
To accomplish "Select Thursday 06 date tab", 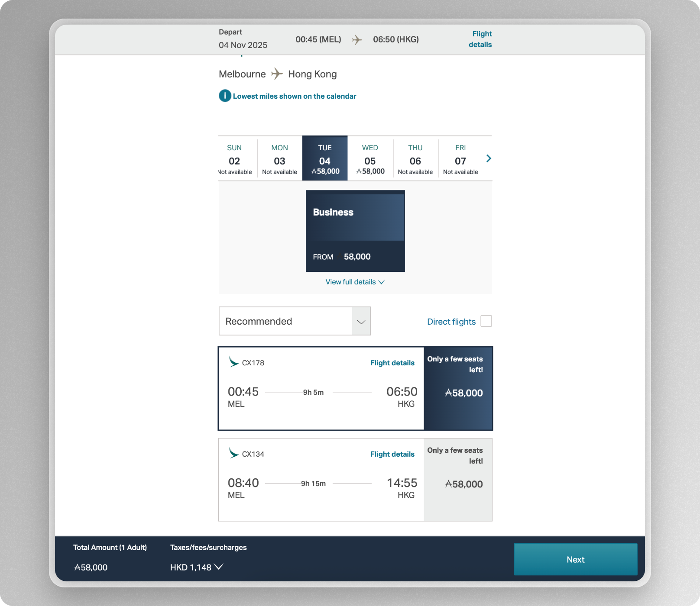I will coord(415,158).
